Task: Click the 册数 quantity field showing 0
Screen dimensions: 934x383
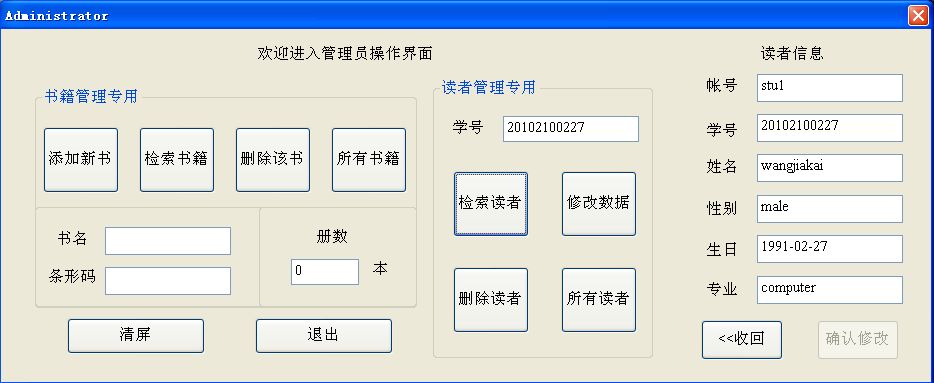Action: pos(325,272)
